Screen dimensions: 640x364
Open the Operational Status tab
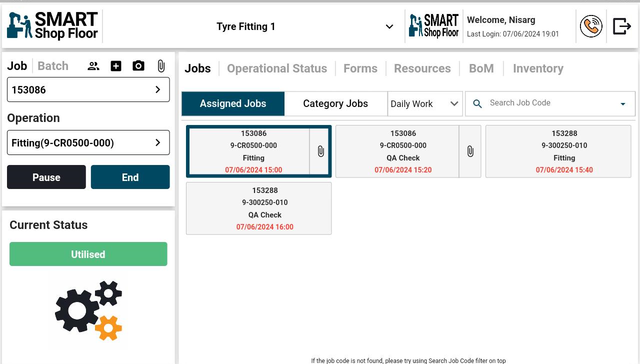point(277,68)
